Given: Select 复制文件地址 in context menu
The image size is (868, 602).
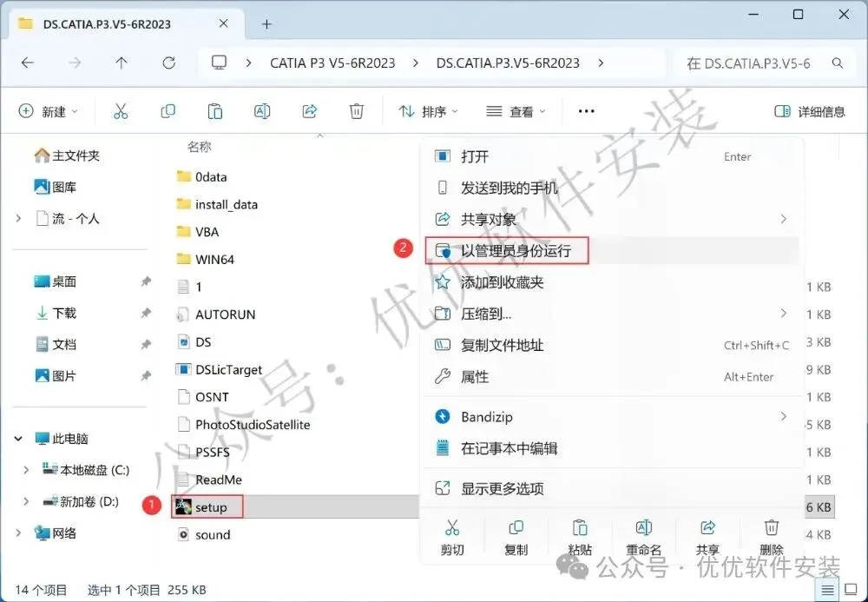Looking at the screenshot, I should [612, 346].
